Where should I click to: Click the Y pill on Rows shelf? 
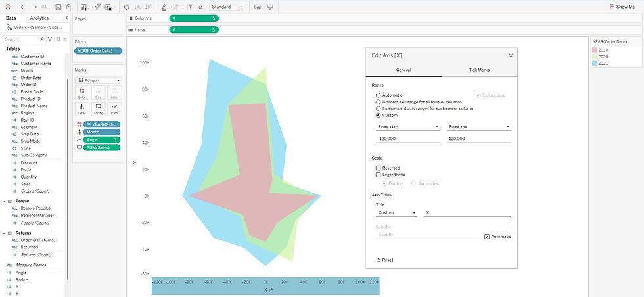pos(194,30)
